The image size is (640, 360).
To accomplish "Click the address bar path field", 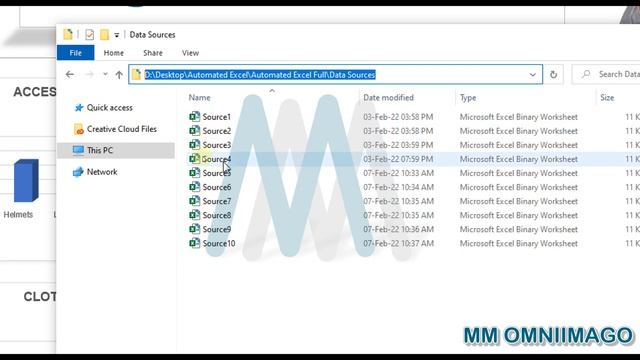I will coord(336,74).
